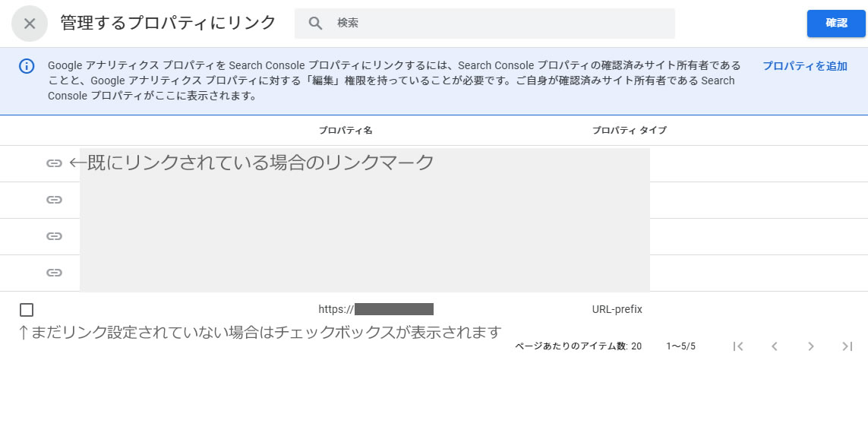The width and height of the screenshot is (868, 436).
Task: Go to next page of results
Action: coord(811,346)
